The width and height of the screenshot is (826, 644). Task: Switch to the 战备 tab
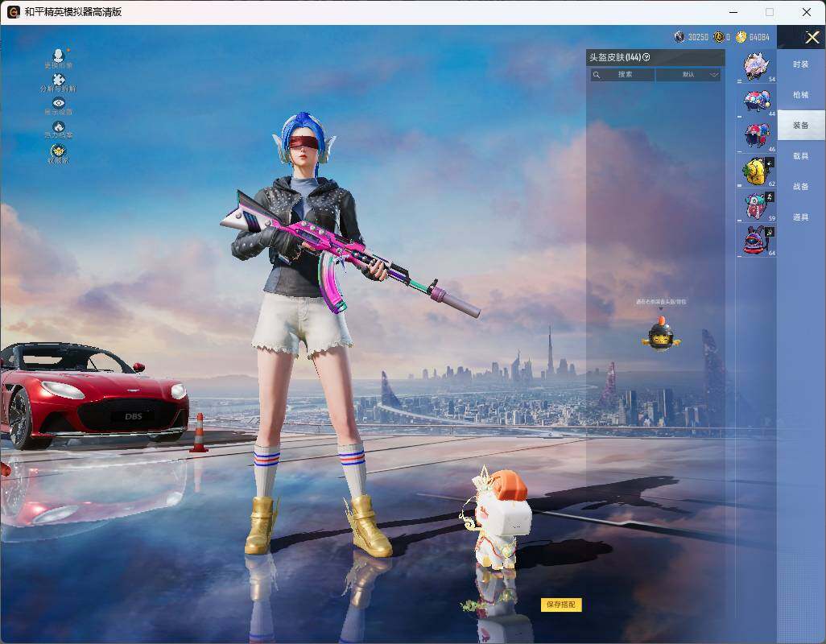801,187
